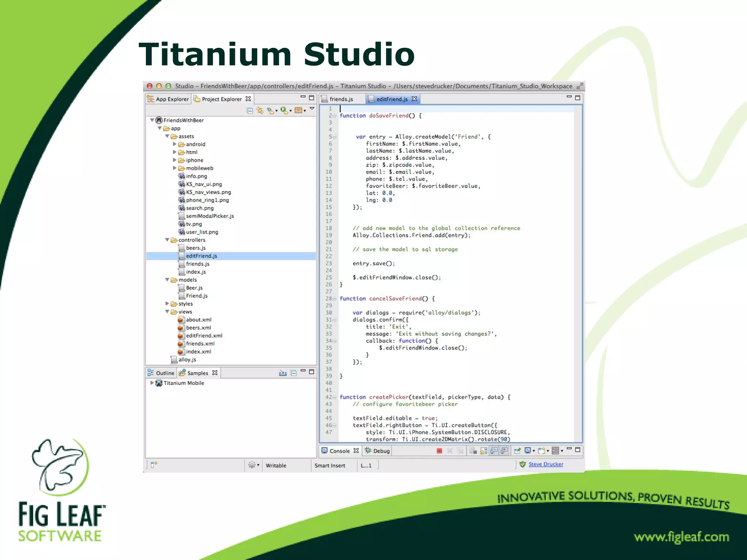
Task: Switch to the Debug tab
Action: tap(377, 451)
